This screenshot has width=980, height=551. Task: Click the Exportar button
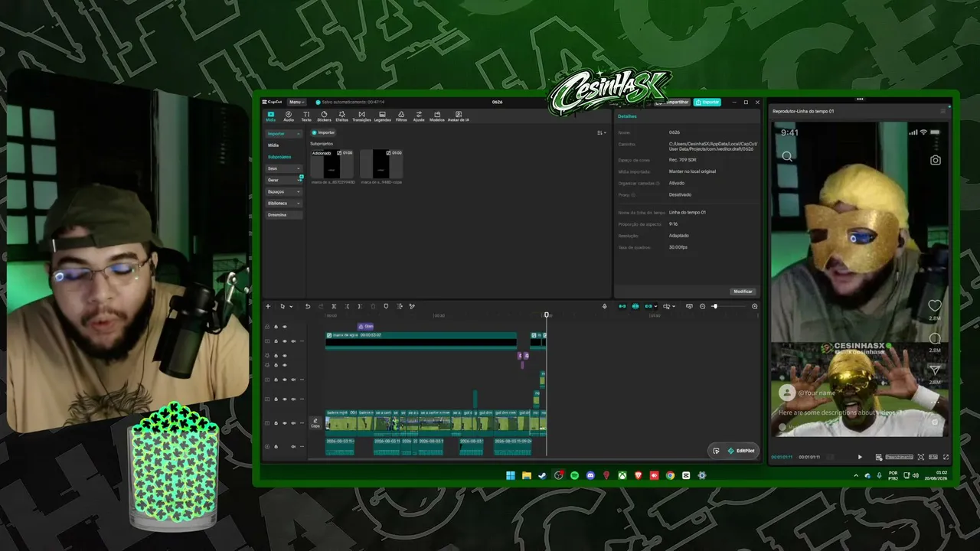(x=707, y=102)
